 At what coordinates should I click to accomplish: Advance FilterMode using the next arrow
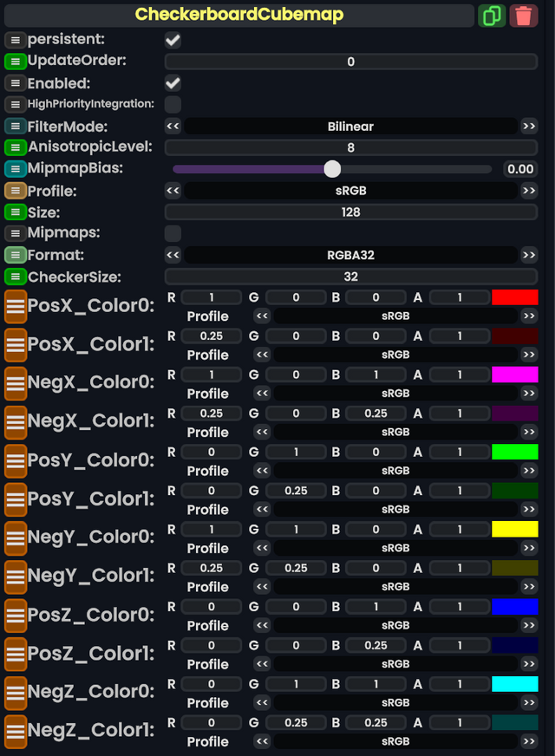coord(530,126)
